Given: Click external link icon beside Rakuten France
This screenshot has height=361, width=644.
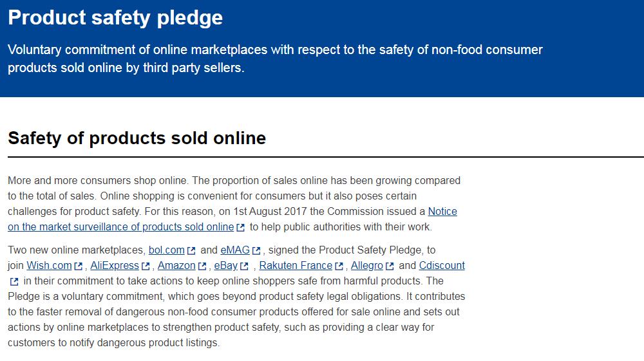Looking at the screenshot, I should 339,266.
